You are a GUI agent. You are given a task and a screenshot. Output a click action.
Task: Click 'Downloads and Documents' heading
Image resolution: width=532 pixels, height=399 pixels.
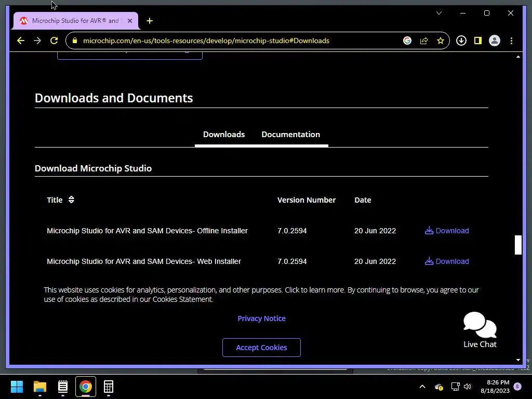tap(114, 98)
